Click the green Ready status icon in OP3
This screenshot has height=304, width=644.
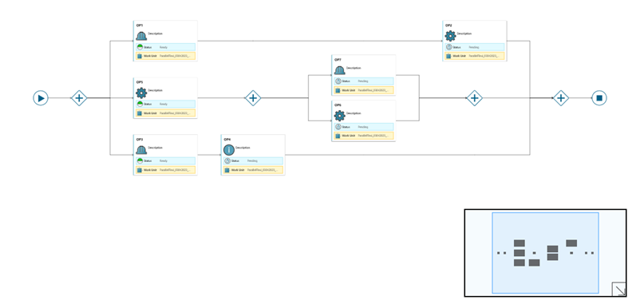coord(140,161)
